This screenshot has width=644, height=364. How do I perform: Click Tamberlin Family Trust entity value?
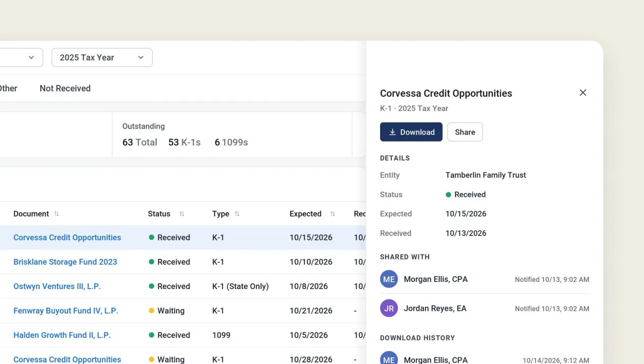tap(486, 175)
